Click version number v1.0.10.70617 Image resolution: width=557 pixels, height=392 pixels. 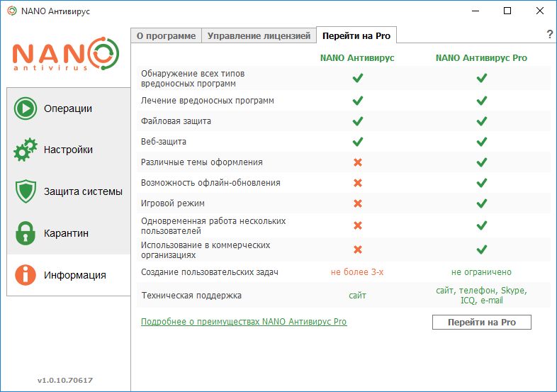pyautogui.click(x=65, y=380)
